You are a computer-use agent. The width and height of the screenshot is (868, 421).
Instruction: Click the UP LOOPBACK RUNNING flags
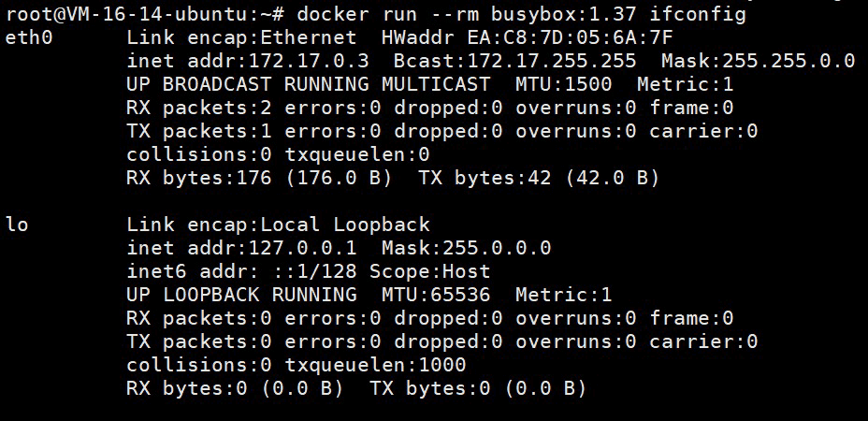pos(241,295)
